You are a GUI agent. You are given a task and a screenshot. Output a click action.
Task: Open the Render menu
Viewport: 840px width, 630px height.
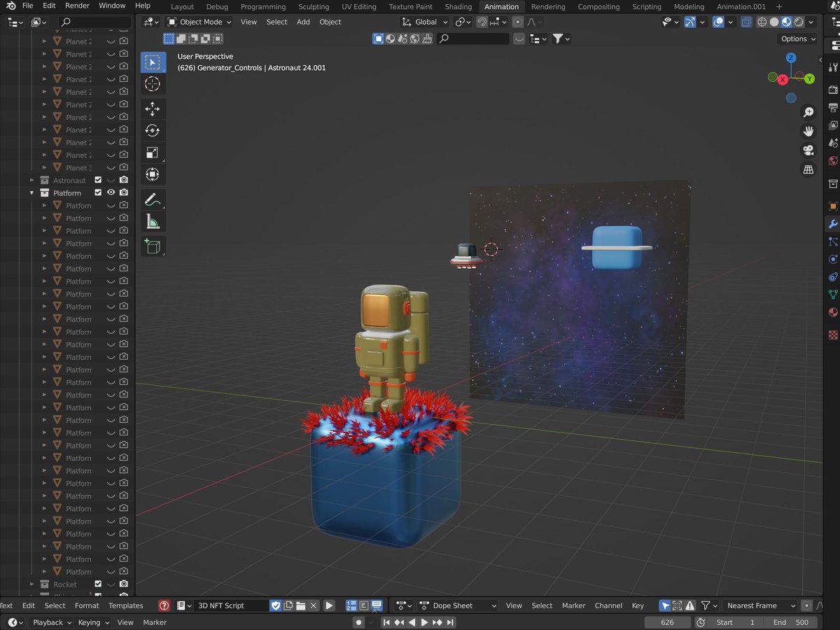point(77,6)
